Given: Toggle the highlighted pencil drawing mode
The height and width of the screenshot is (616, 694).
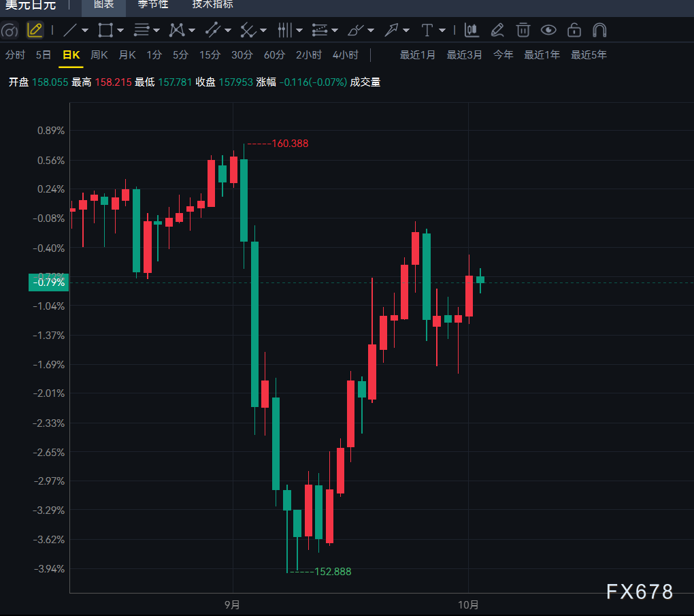Looking at the screenshot, I should [x=35, y=30].
